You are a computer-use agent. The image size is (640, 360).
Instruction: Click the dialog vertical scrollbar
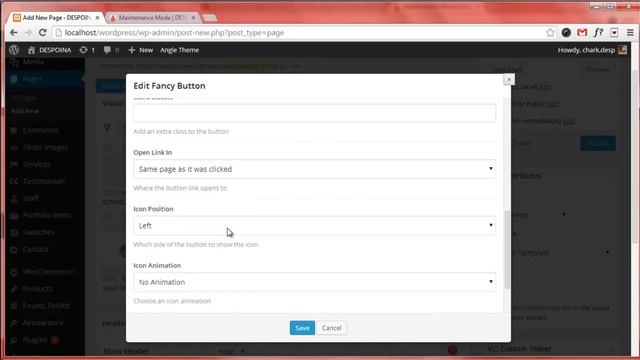[507, 249]
